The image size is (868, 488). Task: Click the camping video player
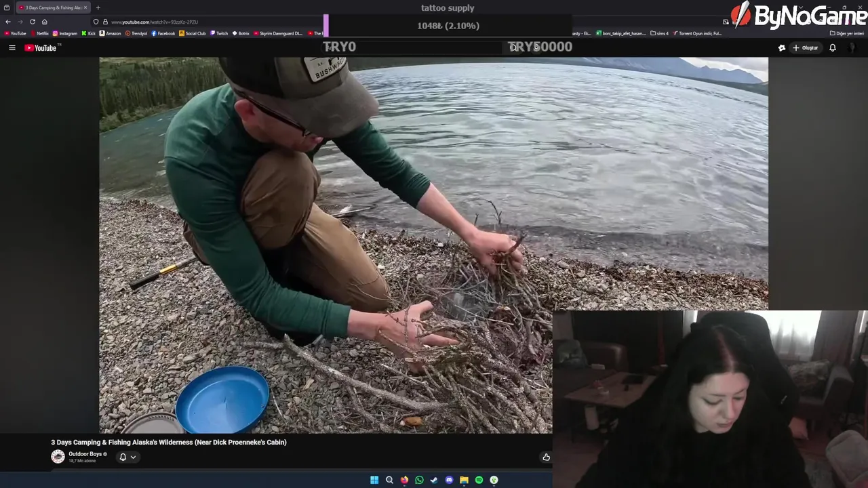[x=433, y=245]
